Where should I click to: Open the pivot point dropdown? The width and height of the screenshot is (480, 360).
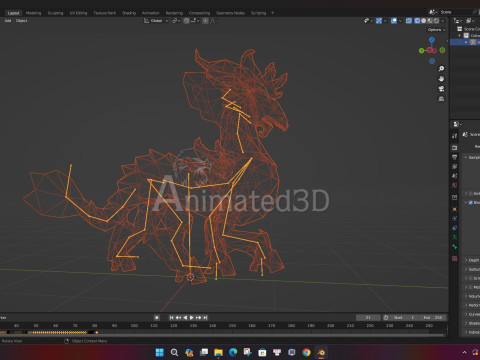click(176, 21)
